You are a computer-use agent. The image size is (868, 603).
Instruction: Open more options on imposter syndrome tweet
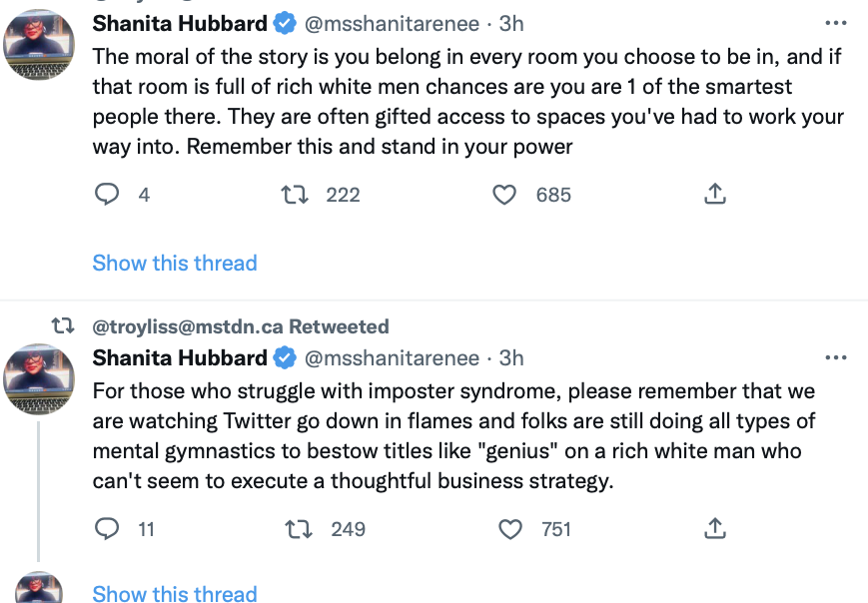click(835, 358)
